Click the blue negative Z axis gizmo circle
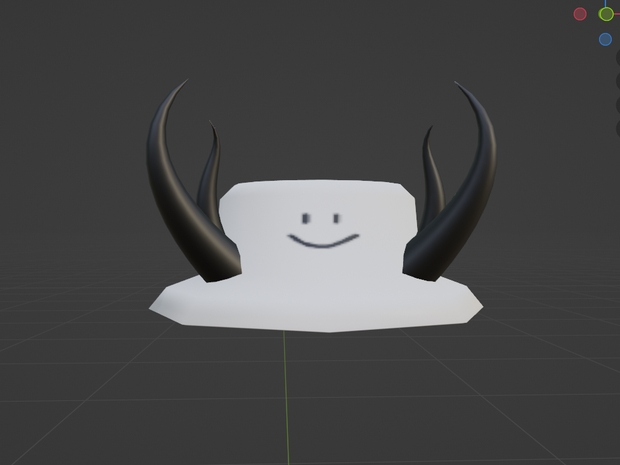This screenshot has width=620, height=465. [x=605, y=40]
